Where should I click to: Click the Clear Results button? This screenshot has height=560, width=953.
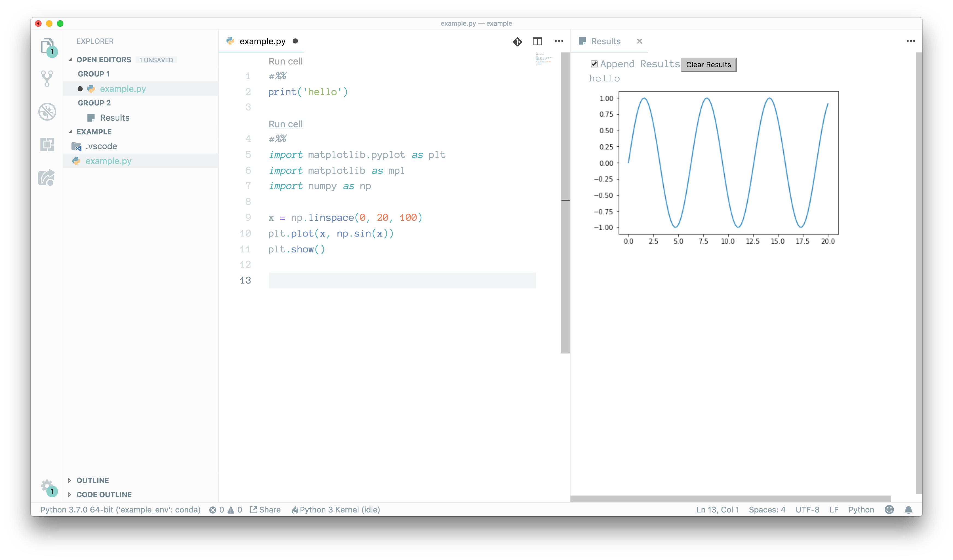pyautogui.click(x=708, y=65)
